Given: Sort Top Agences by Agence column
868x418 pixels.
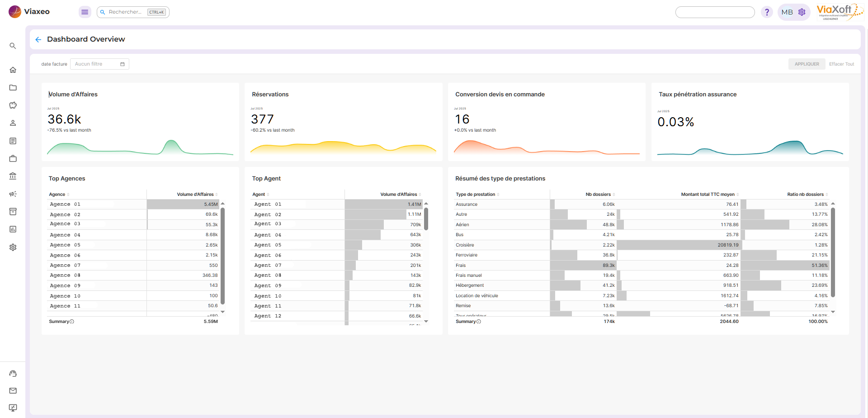Looking at the screenshot, I should [x=59, y=195].
